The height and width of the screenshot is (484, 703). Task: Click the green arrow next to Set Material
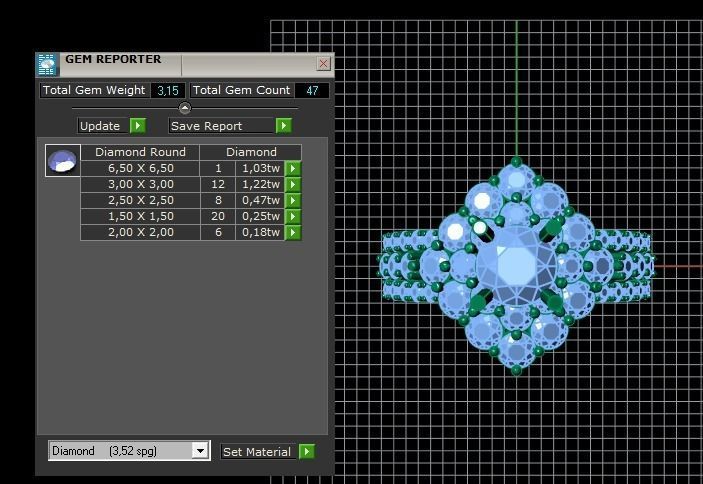point(307,452)
